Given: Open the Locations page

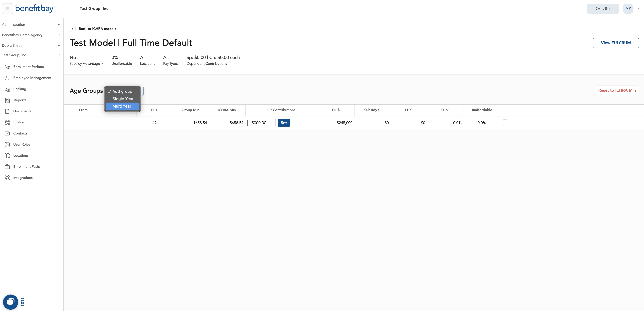Looking at the screenshot, I should pyautogui.click(x=21, y=155).
